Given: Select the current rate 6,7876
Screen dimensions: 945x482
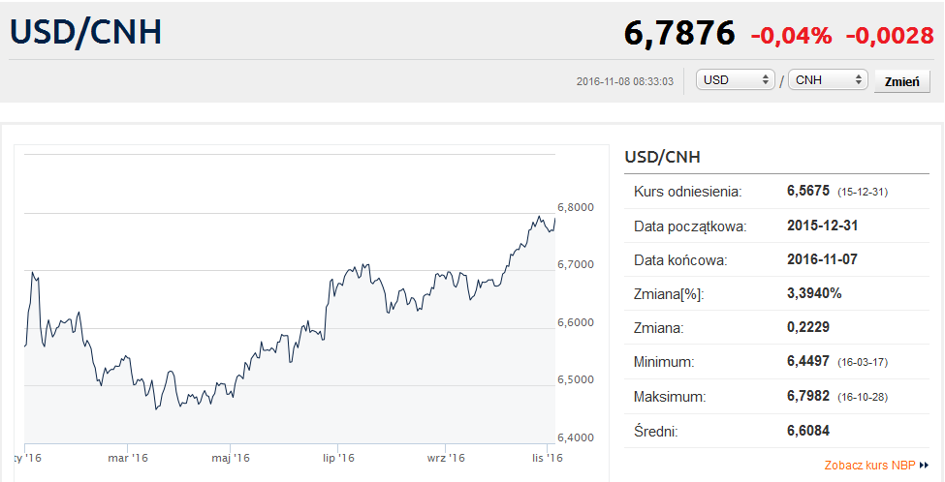Looking at the screenshot, I should [x=679, y=34].
